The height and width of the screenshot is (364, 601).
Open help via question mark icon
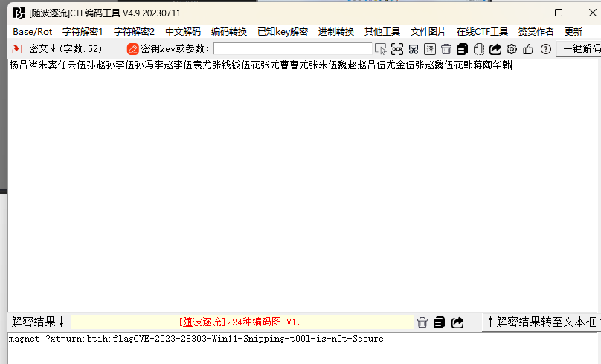click(x=546, y=49)
